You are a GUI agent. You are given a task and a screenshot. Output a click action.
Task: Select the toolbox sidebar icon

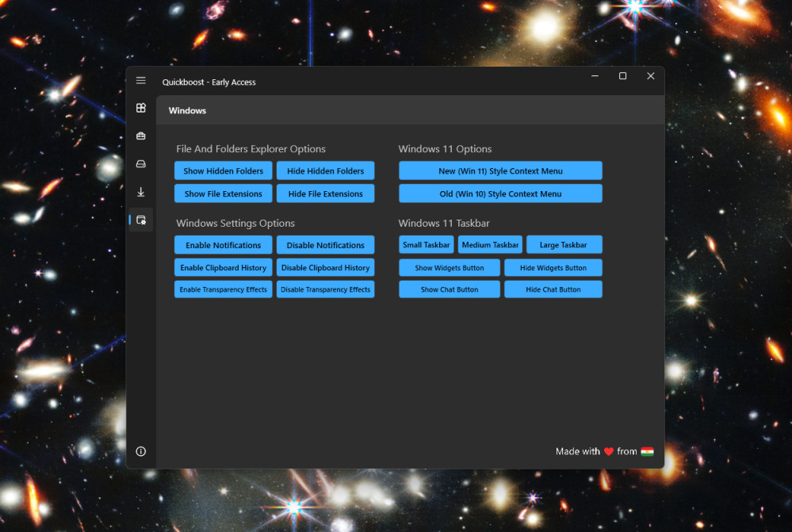141,136
